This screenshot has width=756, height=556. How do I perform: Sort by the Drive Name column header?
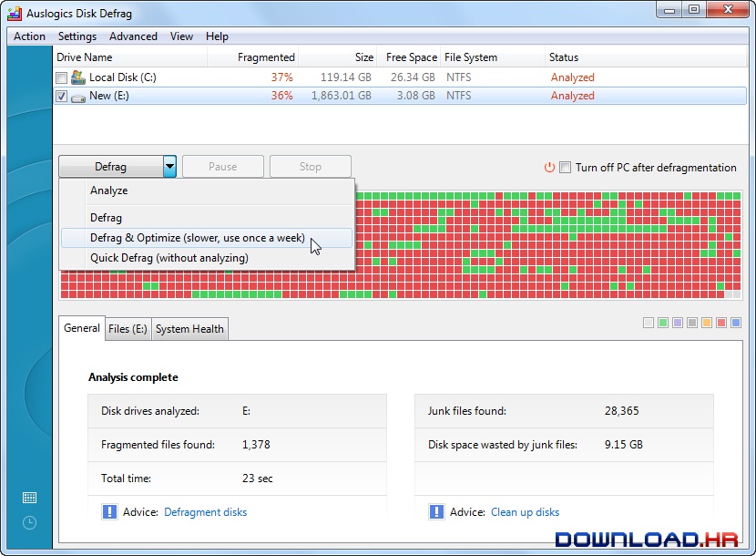[x=130, y=57]
